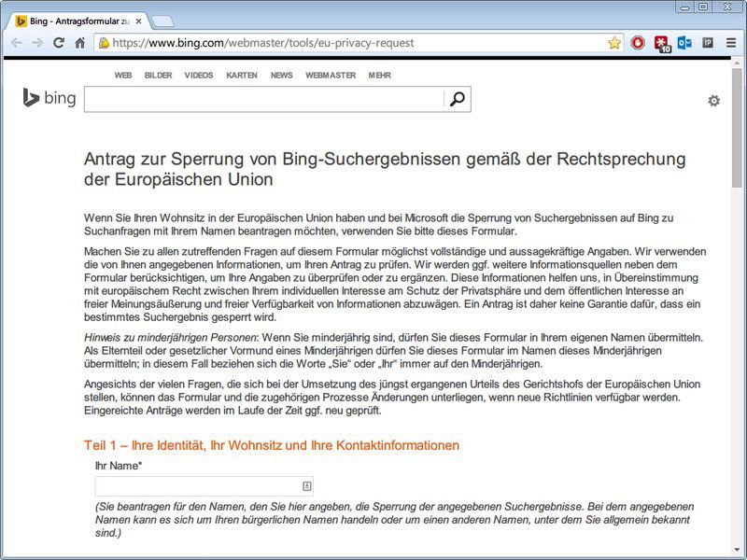Viewport: 747px width, 560px height.
Task: Select the Bing - Antragsformular tab
Action: 79,21
